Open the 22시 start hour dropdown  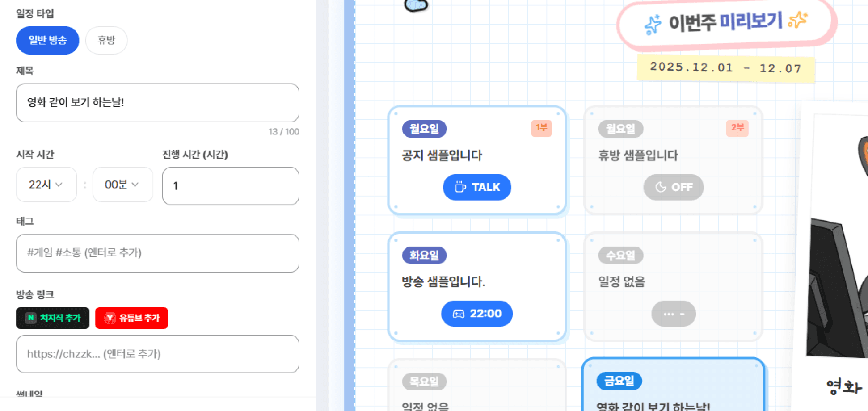click(x=46, y=185)
